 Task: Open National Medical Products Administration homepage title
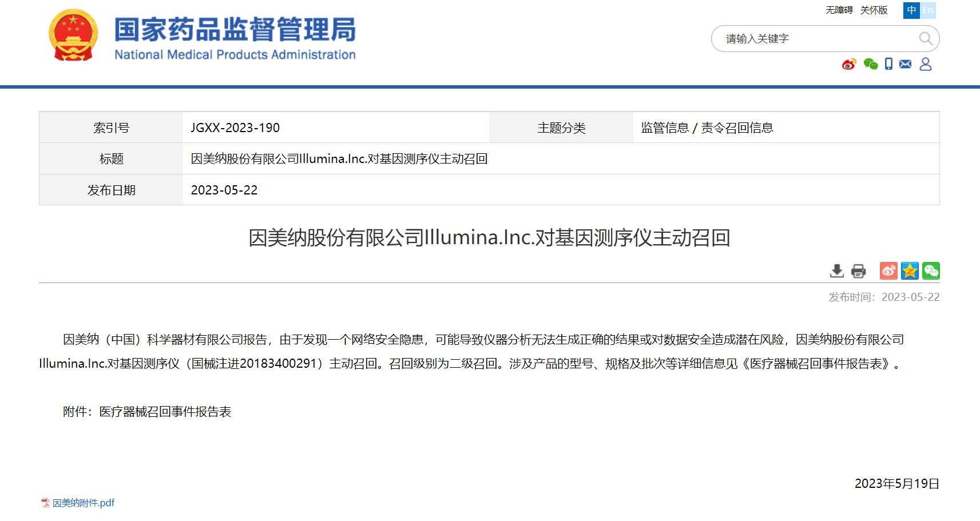point(235,38)
